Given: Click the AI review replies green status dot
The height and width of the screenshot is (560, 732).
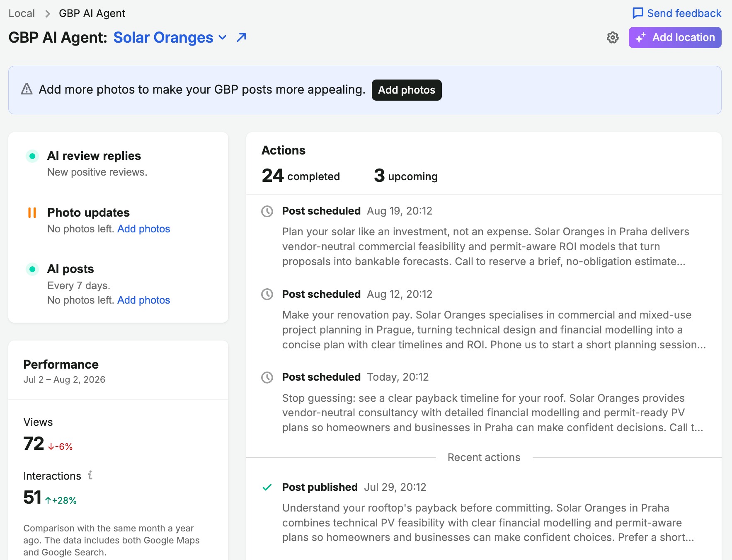Looking at the screenshot, I should tap(32, 156).
